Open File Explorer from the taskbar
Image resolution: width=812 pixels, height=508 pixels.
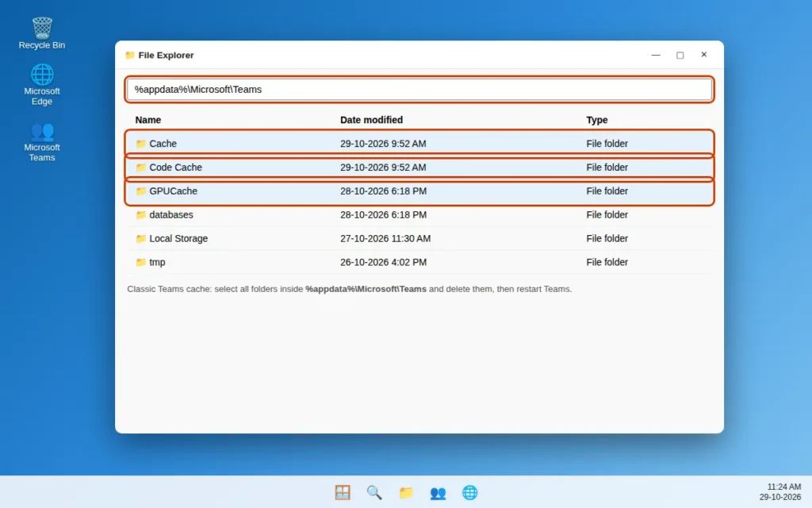coord(406,492)
